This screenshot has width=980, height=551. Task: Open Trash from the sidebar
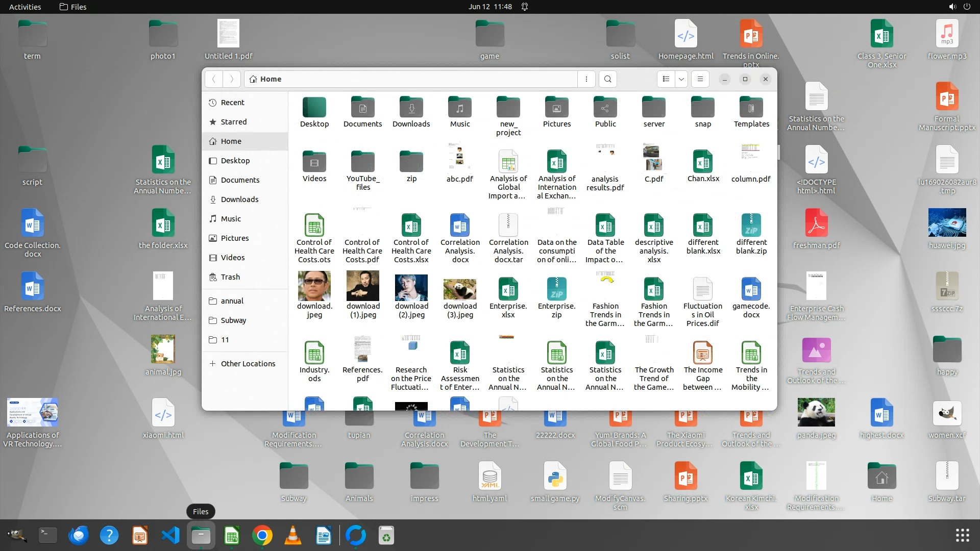point(230,277)
